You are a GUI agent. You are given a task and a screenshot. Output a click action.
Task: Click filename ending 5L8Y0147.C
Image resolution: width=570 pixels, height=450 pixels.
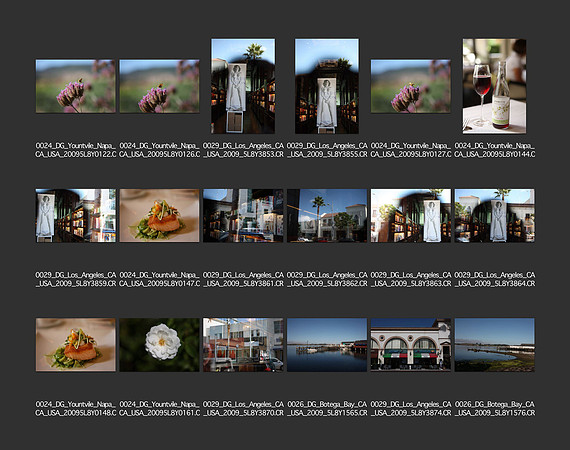159,280
